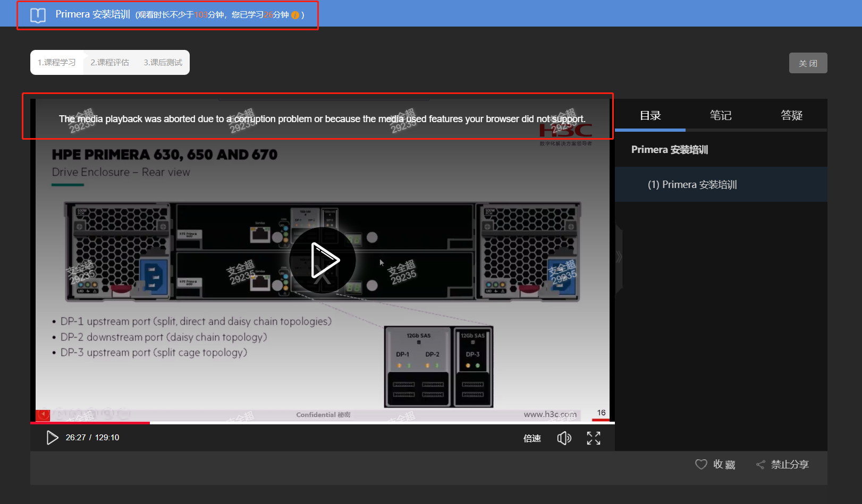862x504 pixels.
Task: Switch to the 3.课后测试 tab
Action: (x=163, y=63)
